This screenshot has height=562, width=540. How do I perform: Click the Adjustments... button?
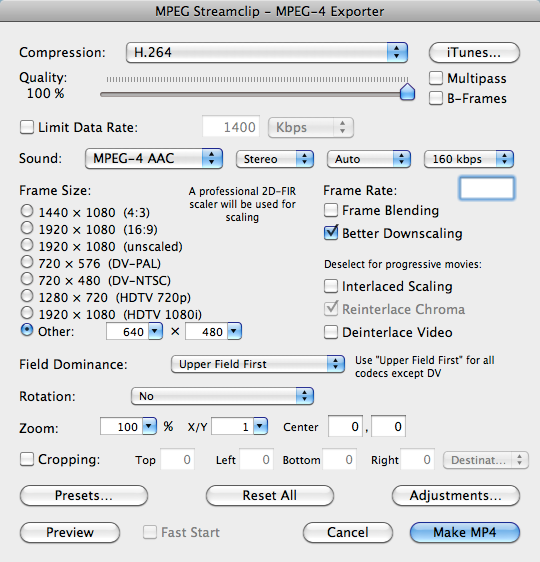456,496
